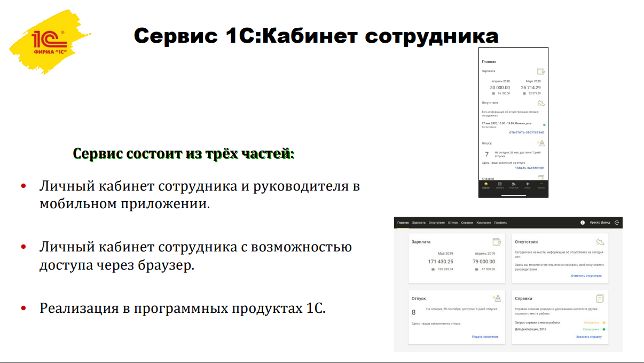Open Отпуск tab in mobile bottom bar
The image size is (644, 363).
click(x=528, y=185)
